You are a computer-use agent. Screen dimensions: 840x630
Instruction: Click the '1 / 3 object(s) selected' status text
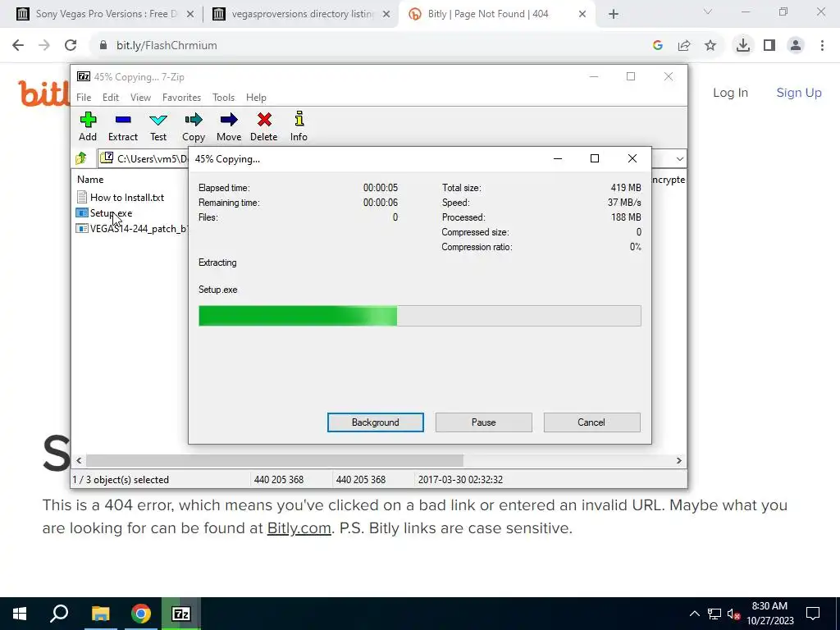point(121,480)
